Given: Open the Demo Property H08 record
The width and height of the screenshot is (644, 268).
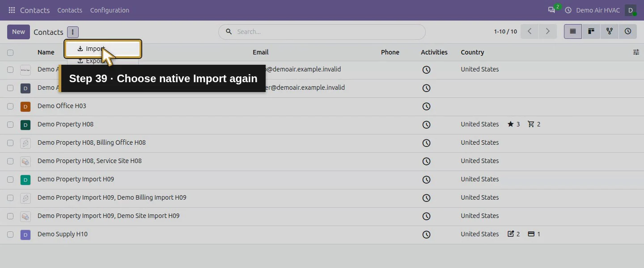Looking at the screenshot, I should click(65, 124).
